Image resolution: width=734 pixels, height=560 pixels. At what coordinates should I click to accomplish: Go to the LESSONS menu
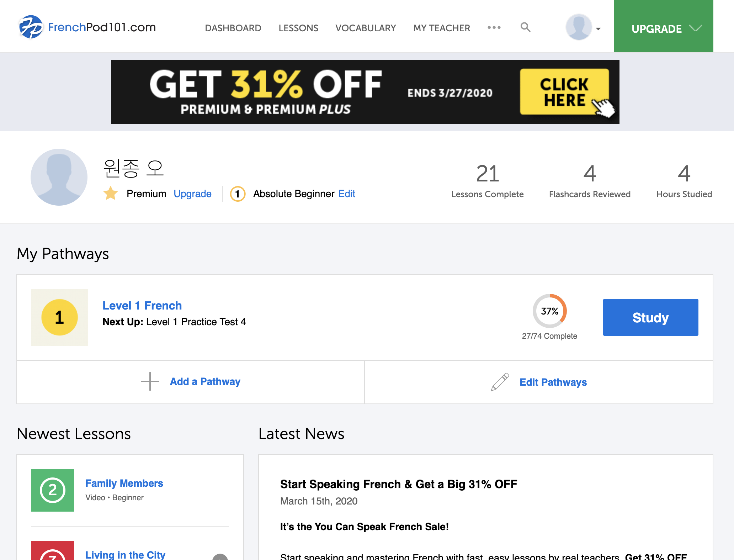click(x=298, y=28)
